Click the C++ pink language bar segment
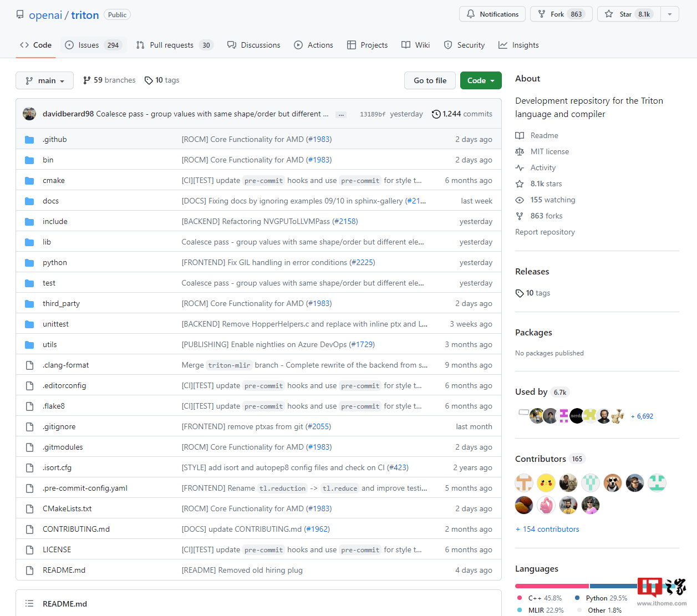This screenshot has height=616, width=697. point(552,586)
